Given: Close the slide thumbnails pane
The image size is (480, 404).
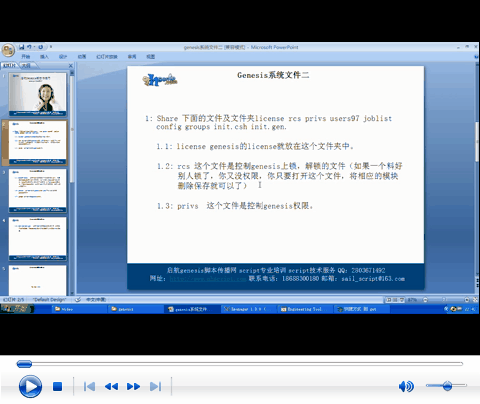Looking at the screenshot, I should [x=70, y=66].
